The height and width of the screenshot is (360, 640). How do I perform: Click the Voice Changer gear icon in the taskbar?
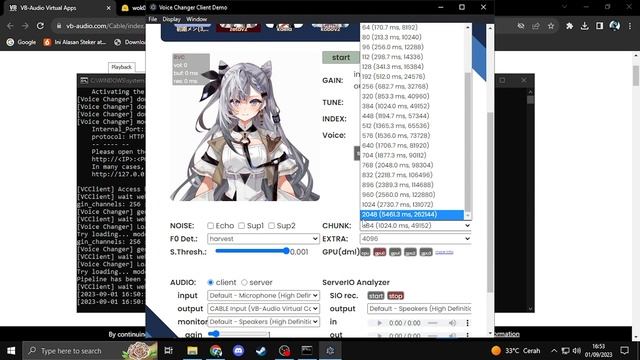point(330,351)
